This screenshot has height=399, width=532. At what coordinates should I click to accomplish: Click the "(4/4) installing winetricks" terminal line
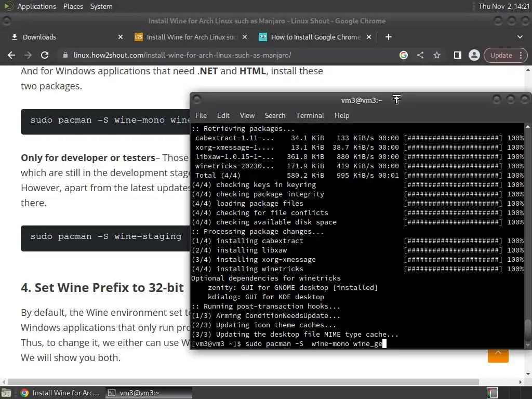[x=248, y=269]
